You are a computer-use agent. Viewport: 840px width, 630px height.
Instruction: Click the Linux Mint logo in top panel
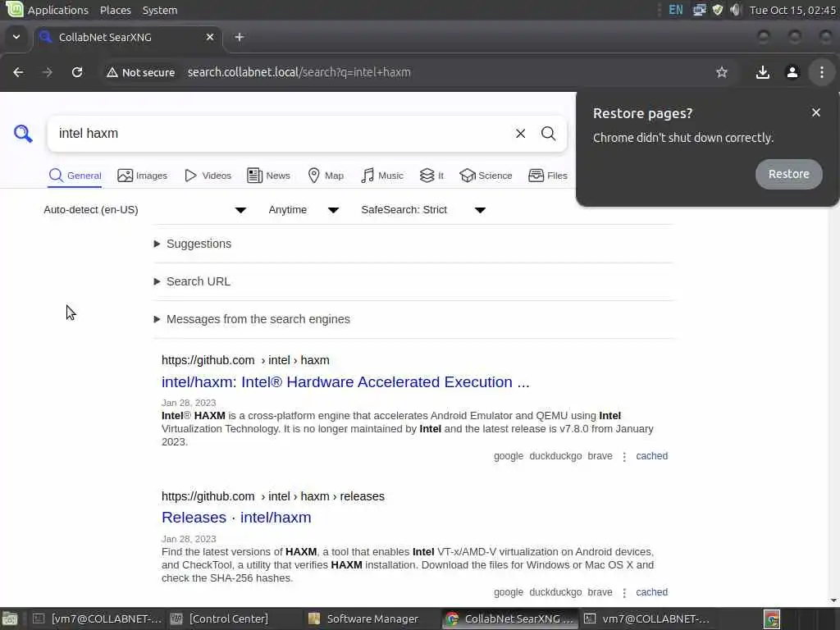coord(15,10)
